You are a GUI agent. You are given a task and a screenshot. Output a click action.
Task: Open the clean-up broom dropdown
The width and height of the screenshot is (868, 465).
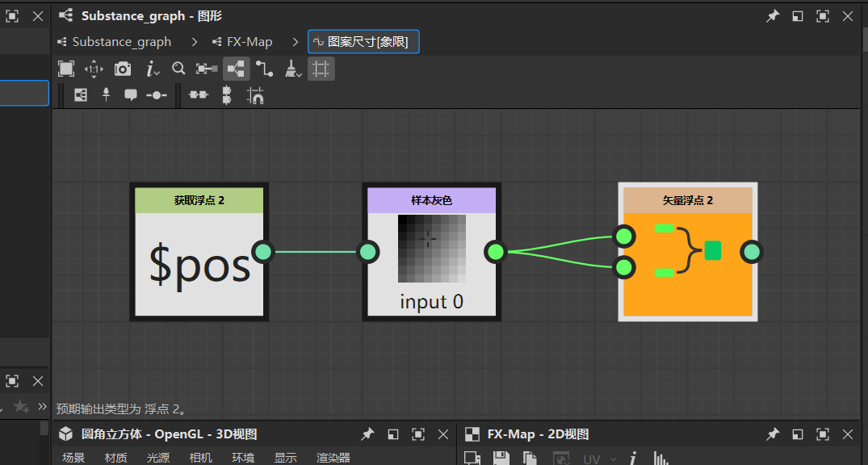(293, 69)
